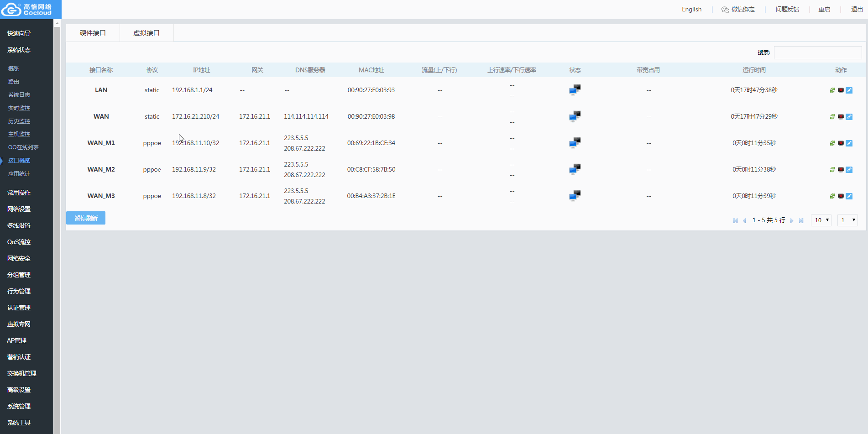Image resolution: width=868 pixels, height=434 pixels.
Task: Go to the next page arrow
Action: (792, 220)
